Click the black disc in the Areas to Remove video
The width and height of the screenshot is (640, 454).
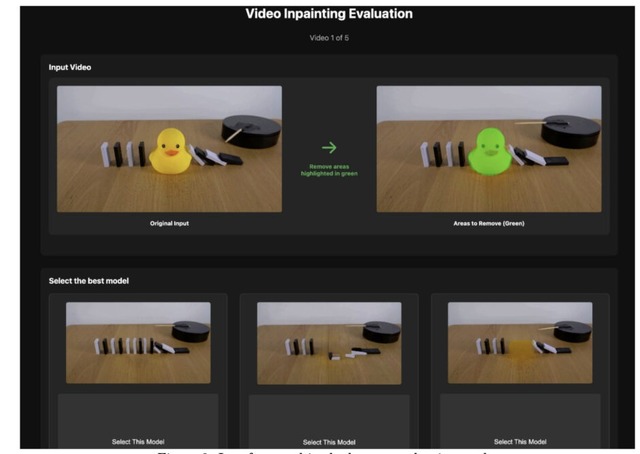571,130
